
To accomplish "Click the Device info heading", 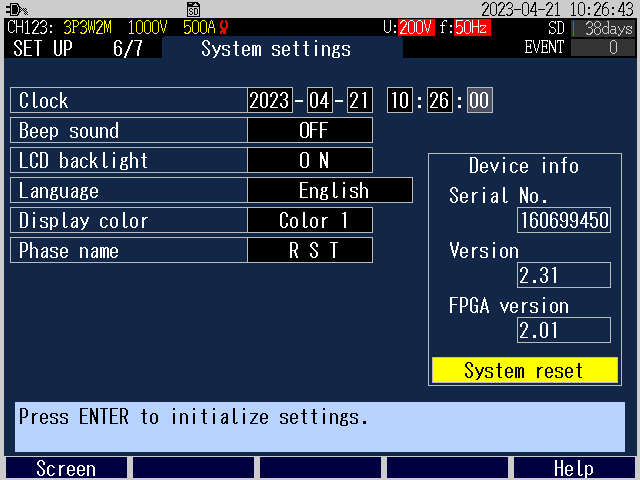I will [x=524, y=166].
